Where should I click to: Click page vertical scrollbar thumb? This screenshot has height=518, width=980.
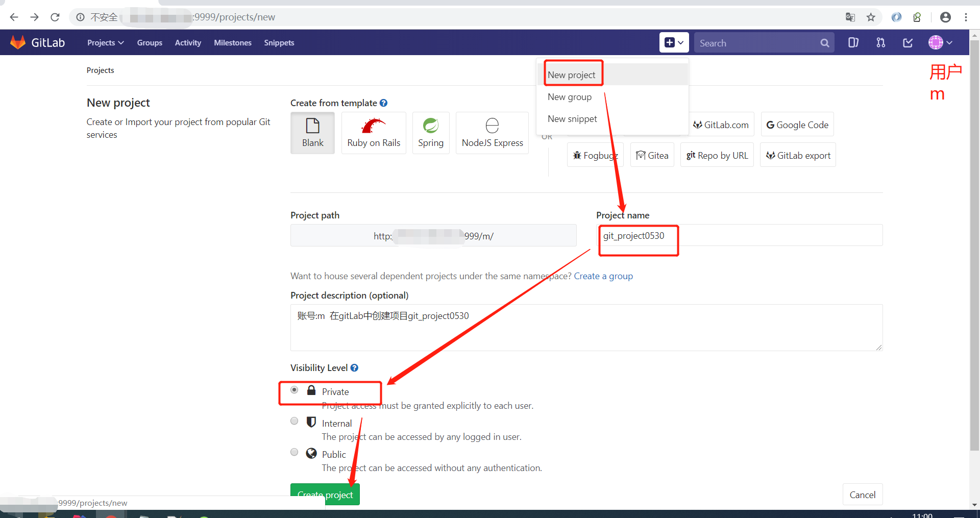[x=974, y=245]
